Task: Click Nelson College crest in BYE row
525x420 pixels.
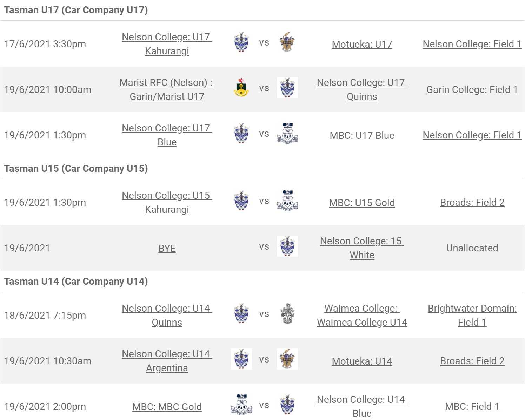Action: point(287,246)
